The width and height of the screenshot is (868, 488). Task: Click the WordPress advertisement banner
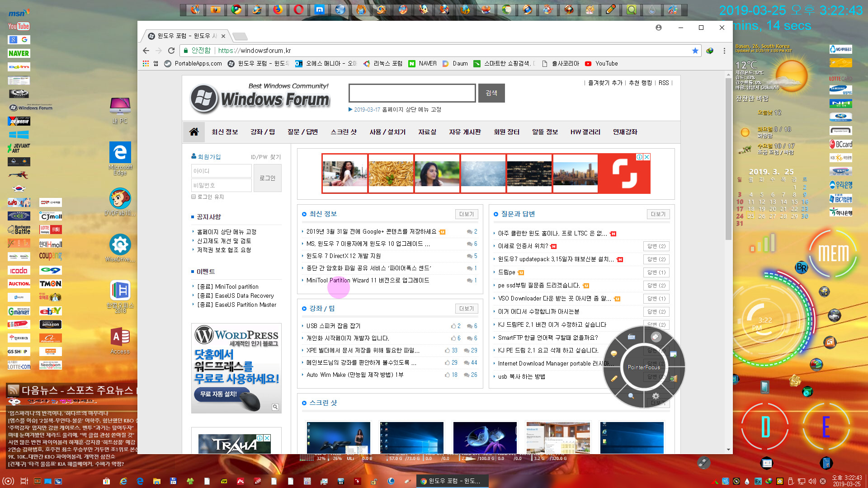[236, 368]
